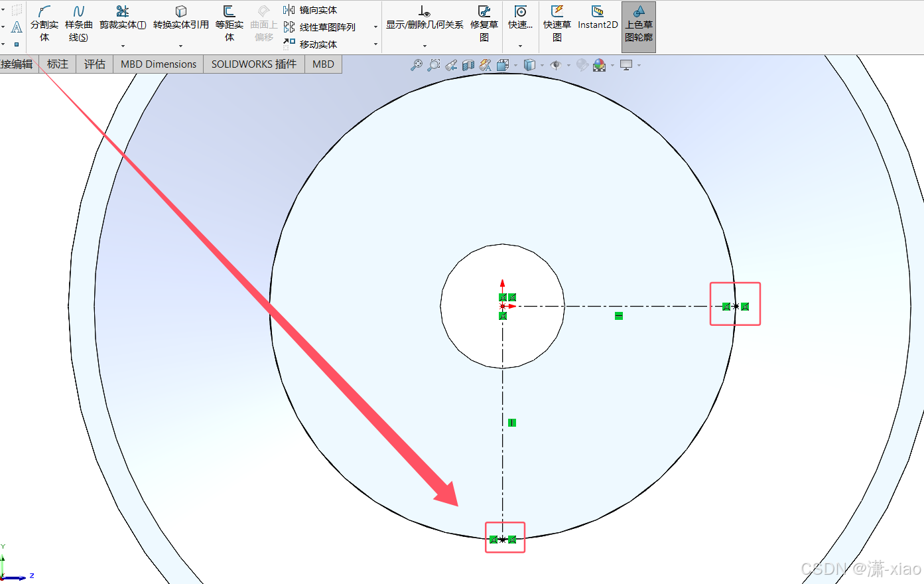The height and width of the screenshot is (584, 924).
Task: Click the Edit Appearance sphere icon
Action: click(x=582, y=64)
